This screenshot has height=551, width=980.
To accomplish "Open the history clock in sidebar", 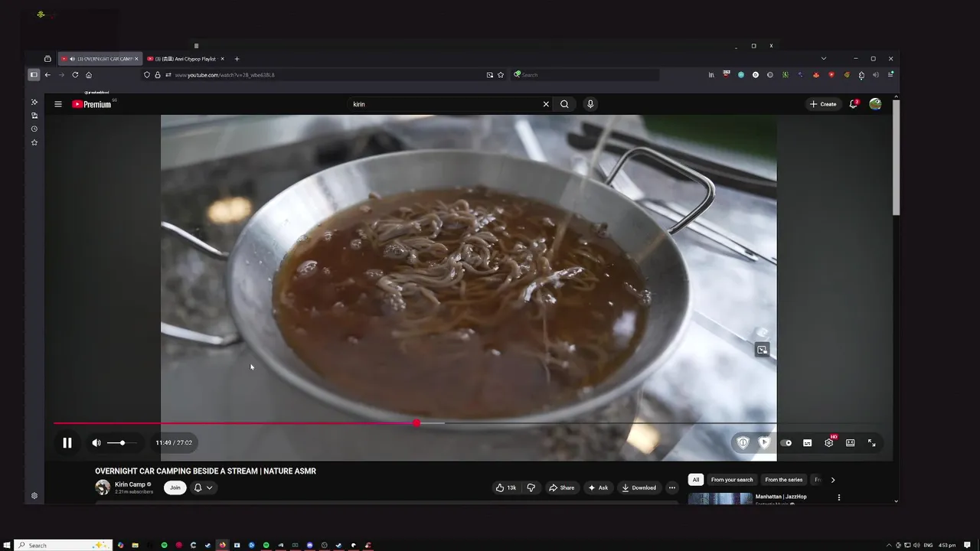I will click(x=34, y=129).
